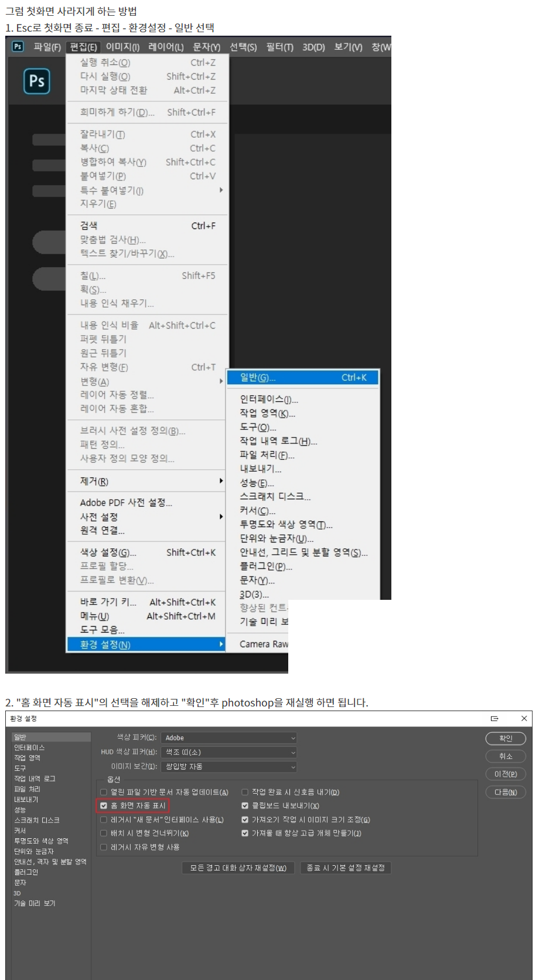Open the 편집 menu
The width and height of the screenshot is (539, 980).
point(83,47)
